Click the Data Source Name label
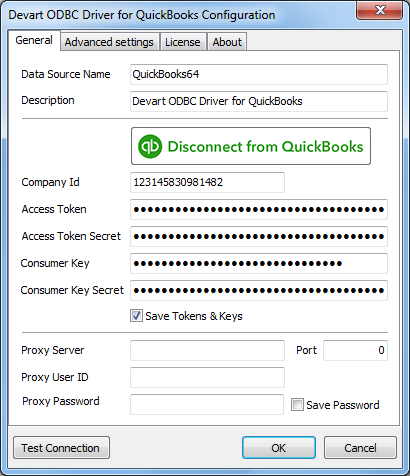Image resolution: width=410 pixels, height=476 pixels. 66,74
